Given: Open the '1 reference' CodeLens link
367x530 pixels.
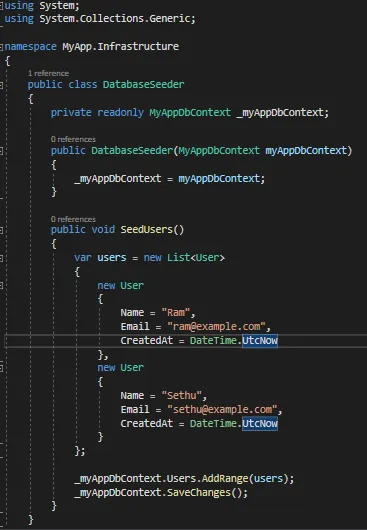Looking at the screenshot, I should (48, 73).
